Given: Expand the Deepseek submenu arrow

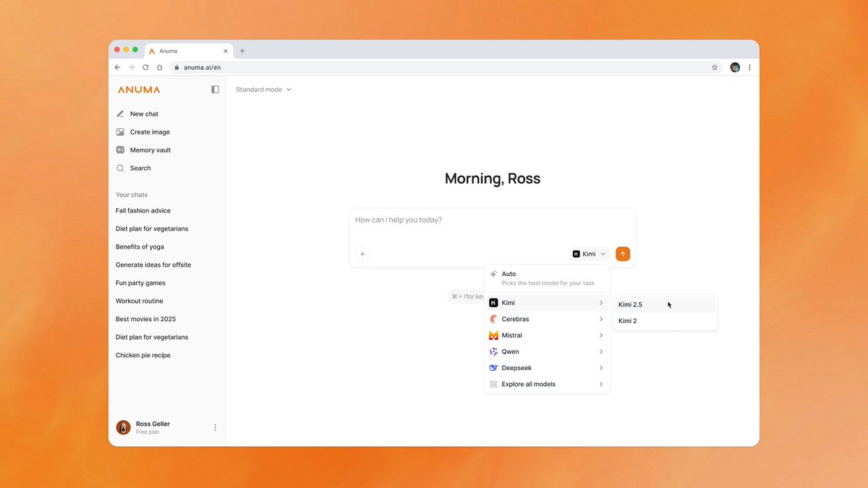Looking at the screenshot, I should 601,368.
